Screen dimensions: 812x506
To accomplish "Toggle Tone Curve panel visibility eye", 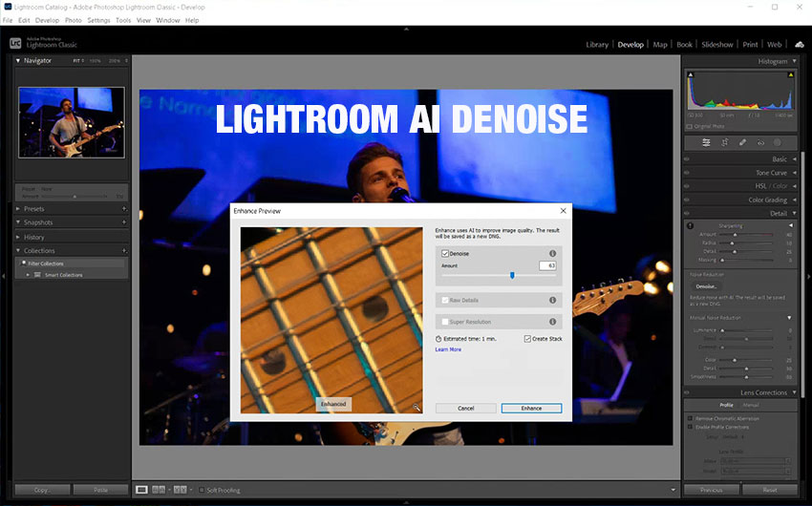I will 687,173.
